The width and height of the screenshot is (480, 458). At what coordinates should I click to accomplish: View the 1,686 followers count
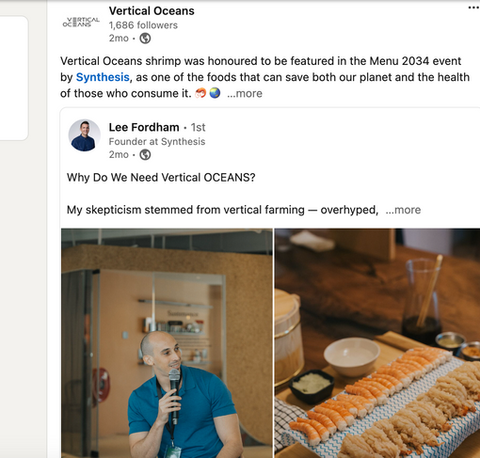tap(143, 25)
